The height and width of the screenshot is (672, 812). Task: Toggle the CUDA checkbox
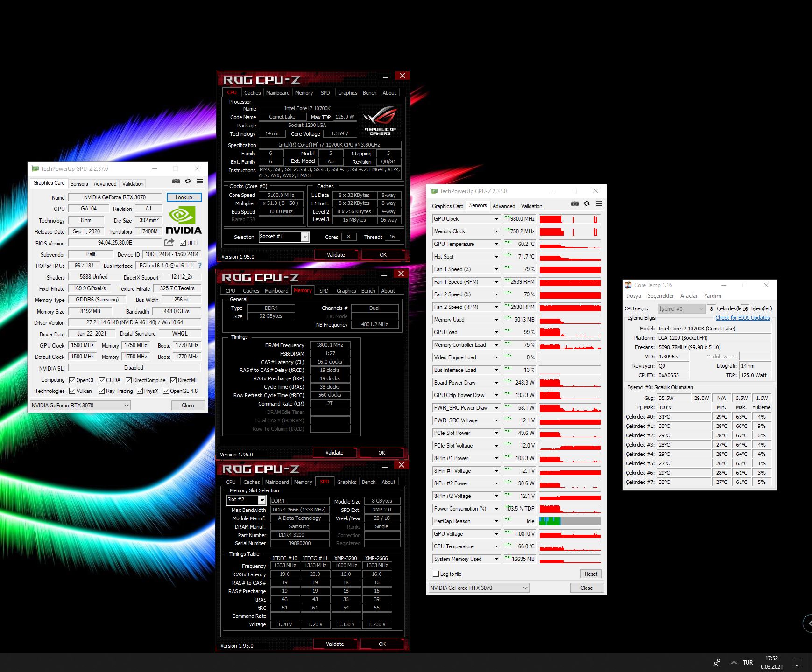click(102, 380)
